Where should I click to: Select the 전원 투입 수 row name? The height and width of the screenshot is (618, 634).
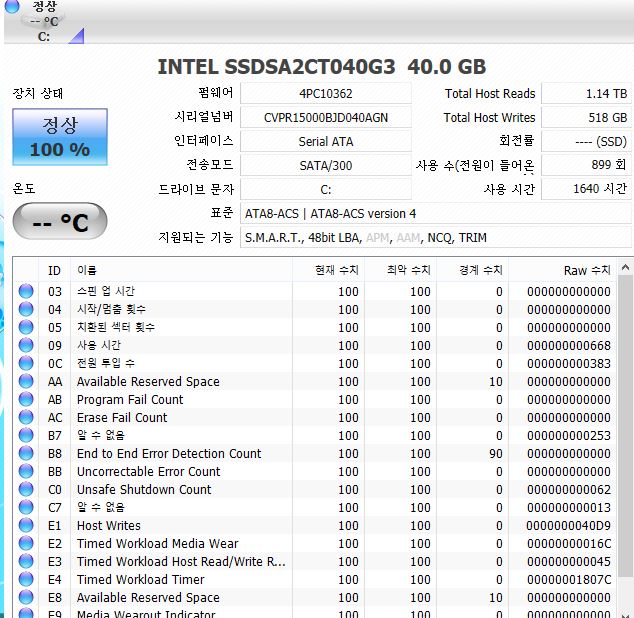106,363
